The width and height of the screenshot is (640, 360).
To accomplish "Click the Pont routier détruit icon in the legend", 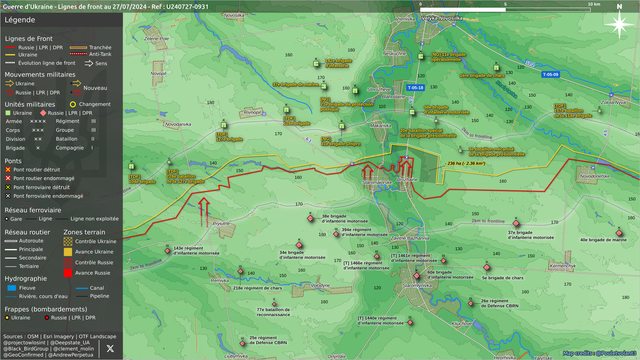I will 8,169.
